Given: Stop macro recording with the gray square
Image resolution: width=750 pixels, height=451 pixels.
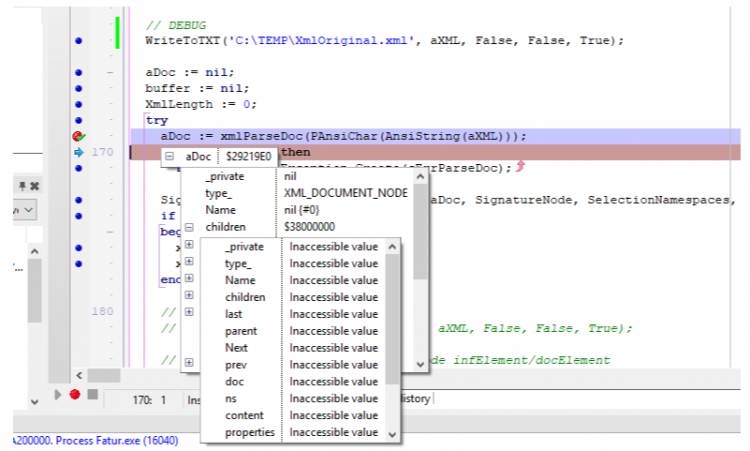Looking at the screenshot, I should (93, 395).
